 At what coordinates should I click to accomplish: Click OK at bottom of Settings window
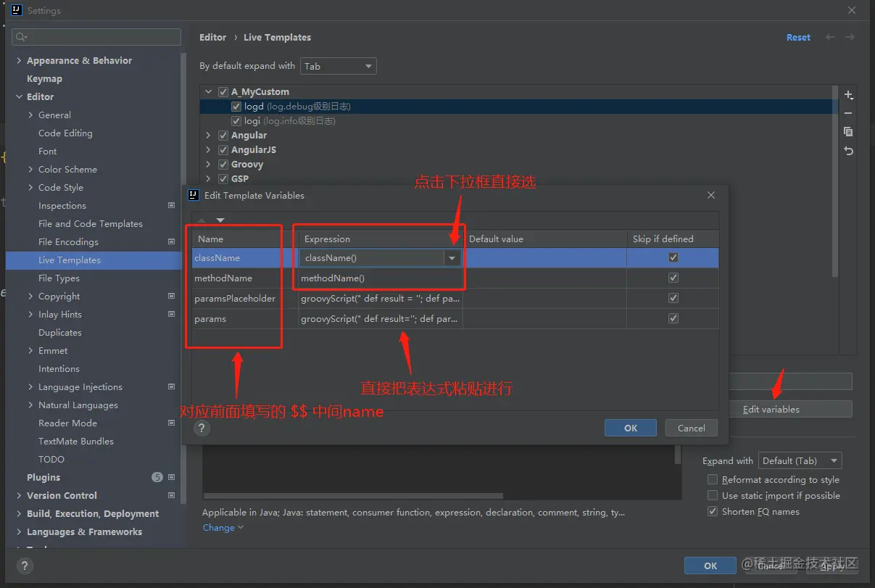(x=710, y=566)
